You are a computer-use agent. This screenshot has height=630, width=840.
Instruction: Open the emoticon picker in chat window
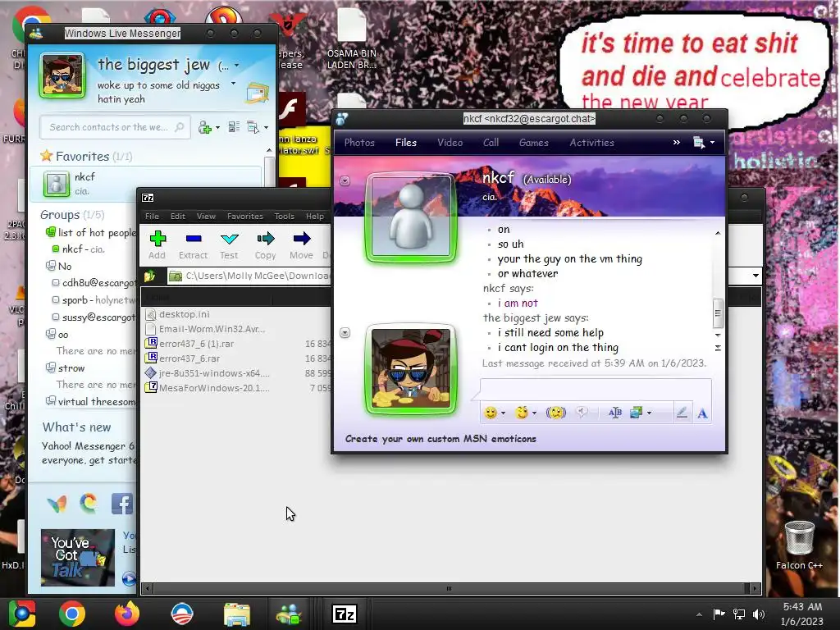pos(491,413)
